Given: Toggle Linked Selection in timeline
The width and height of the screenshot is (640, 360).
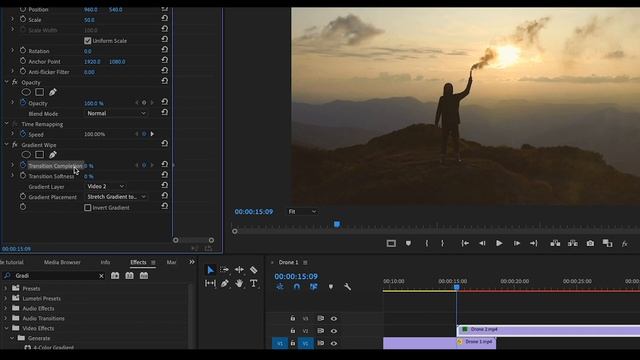Looking at the screenshot, I should tap(313, 287).
